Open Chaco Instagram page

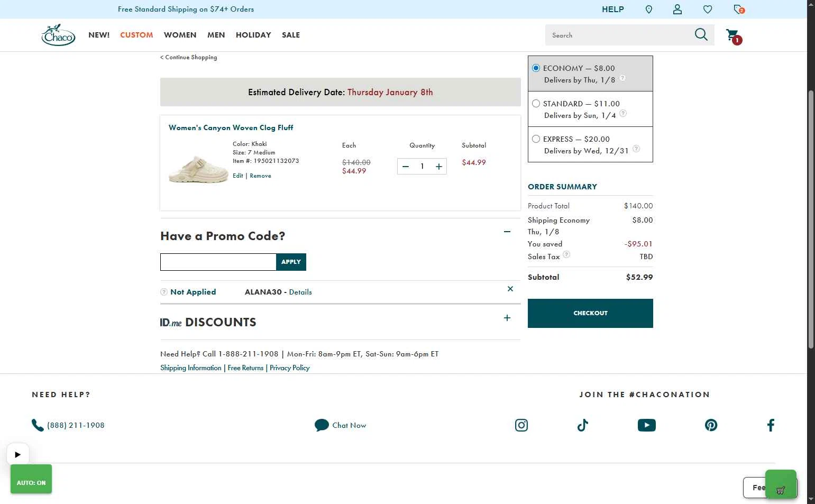click(521, 425)
